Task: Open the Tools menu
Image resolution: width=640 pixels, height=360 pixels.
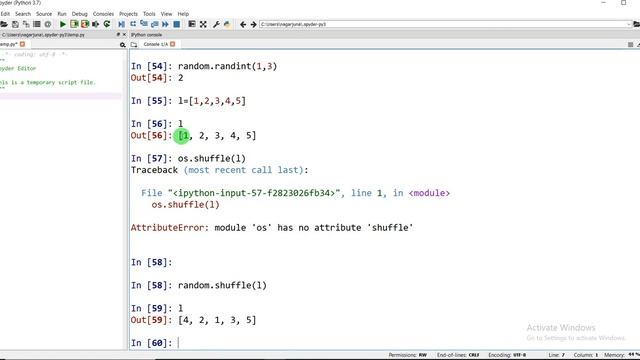Action: pyautogui.click(x=149, y=14)
